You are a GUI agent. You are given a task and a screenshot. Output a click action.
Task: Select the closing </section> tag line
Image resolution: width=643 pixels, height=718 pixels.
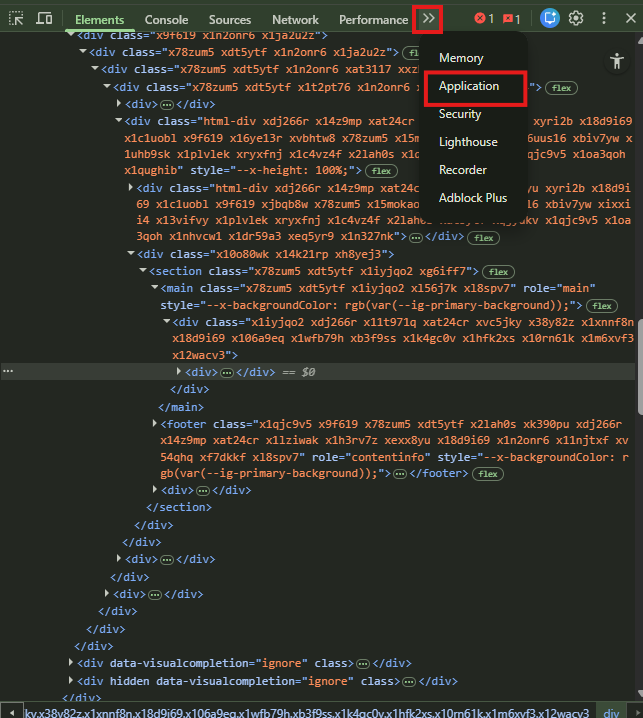tap(179, 507)
